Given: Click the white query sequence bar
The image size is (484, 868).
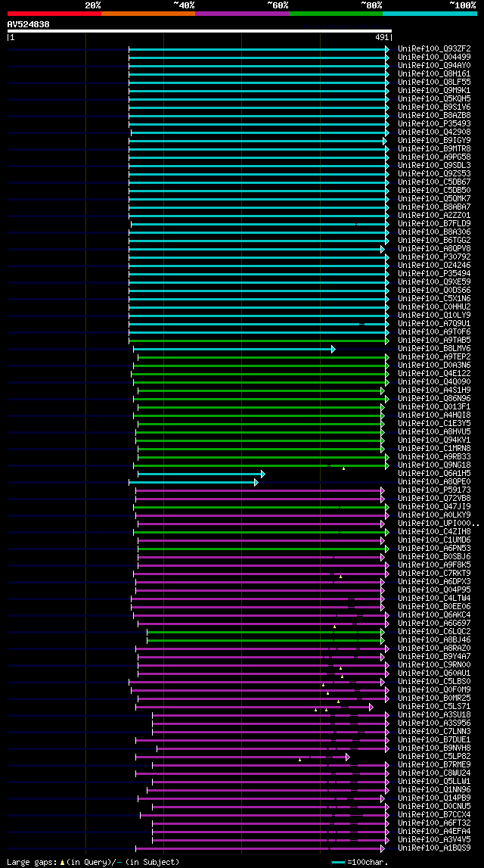Looking at the screenshot, I should [200, 31].
